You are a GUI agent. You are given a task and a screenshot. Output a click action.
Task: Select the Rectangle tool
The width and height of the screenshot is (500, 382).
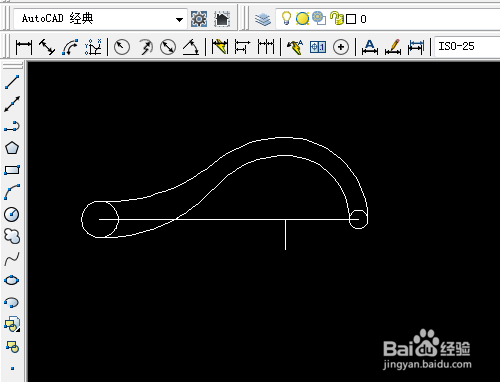click(x=12, y=170)
